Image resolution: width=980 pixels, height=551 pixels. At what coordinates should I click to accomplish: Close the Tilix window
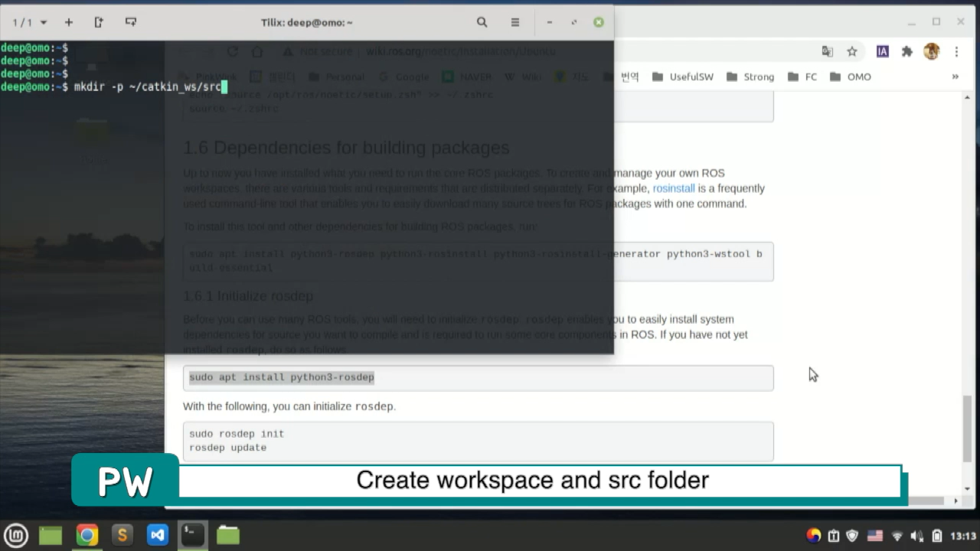click(x=599, y=22)
